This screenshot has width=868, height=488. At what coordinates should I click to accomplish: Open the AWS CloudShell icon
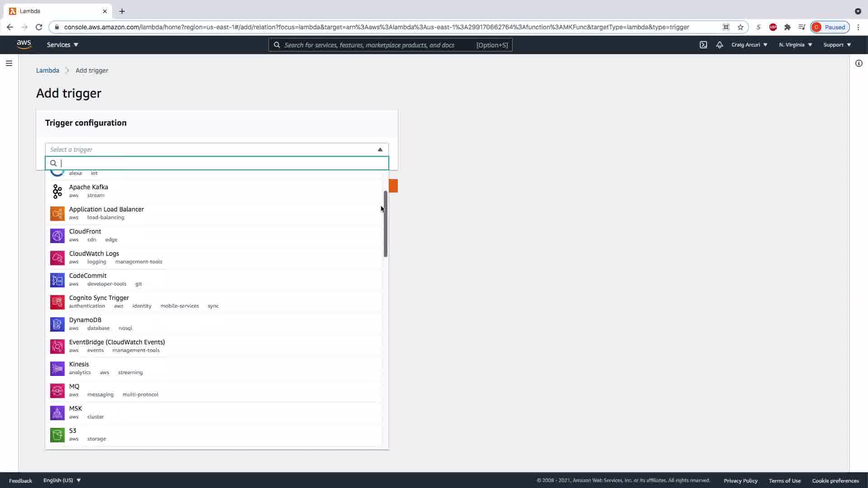click(703, 45)
